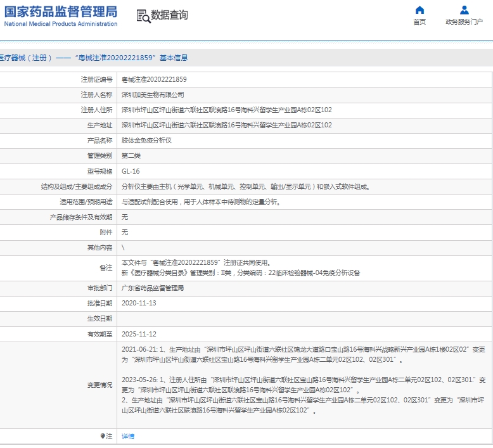Screen dimensions: 493x448
Task: Select management class 第二类
Action: pos(131,156)
